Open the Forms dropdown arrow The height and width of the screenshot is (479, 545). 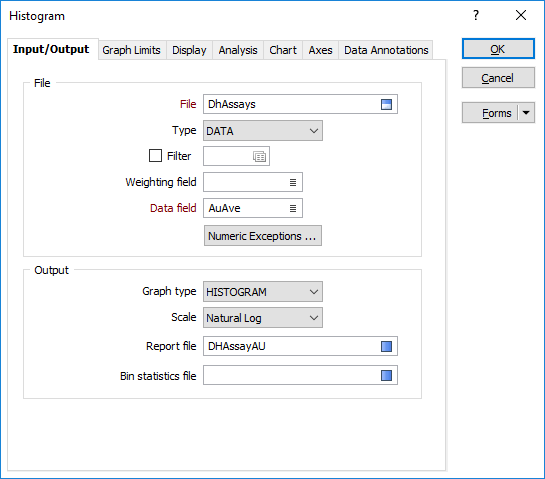pyautogui.click(x=526, y=113)
